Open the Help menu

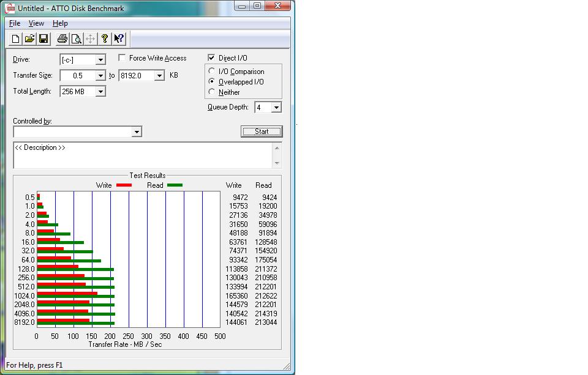click(x=60, y=23)
